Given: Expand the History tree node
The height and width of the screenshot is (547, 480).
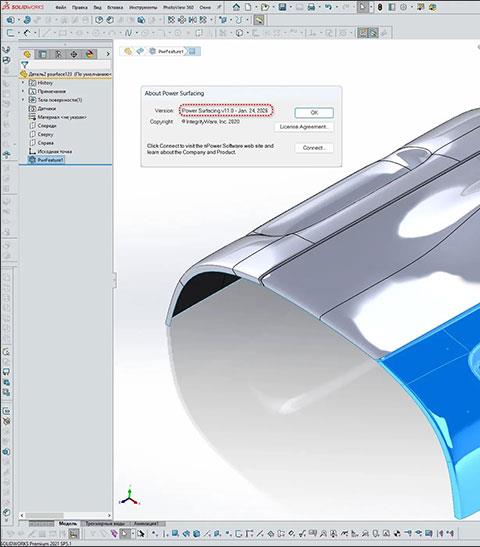Looking at the screenshot, I should coord(23,83).
